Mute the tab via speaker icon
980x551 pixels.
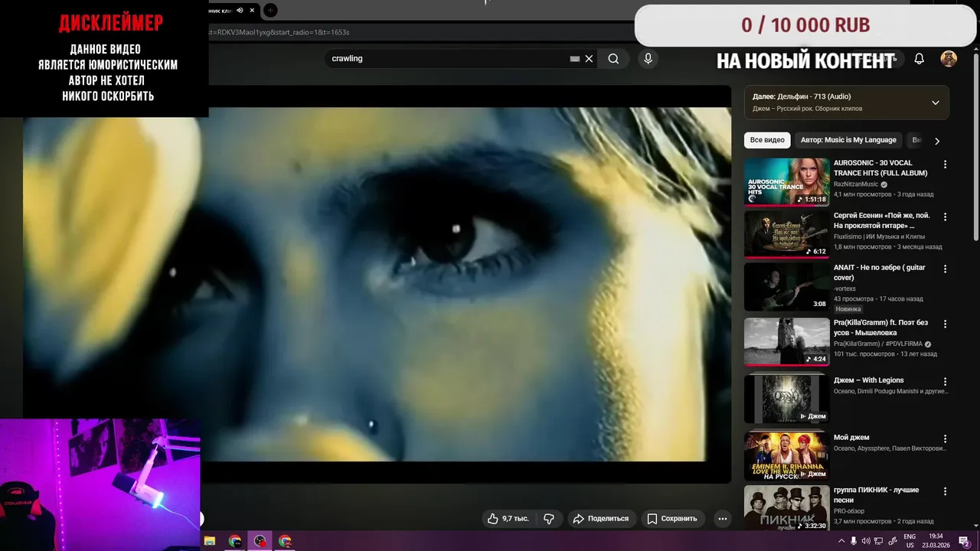[x=240, y=10]
